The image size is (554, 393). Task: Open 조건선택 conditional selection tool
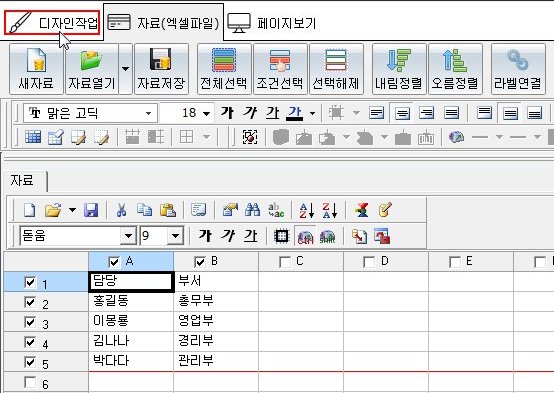(x=280, y=69)
